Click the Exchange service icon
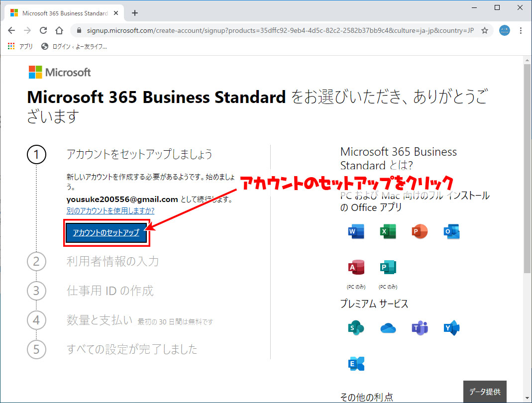The width and height of the screenshot is (532, 403). 356,364
